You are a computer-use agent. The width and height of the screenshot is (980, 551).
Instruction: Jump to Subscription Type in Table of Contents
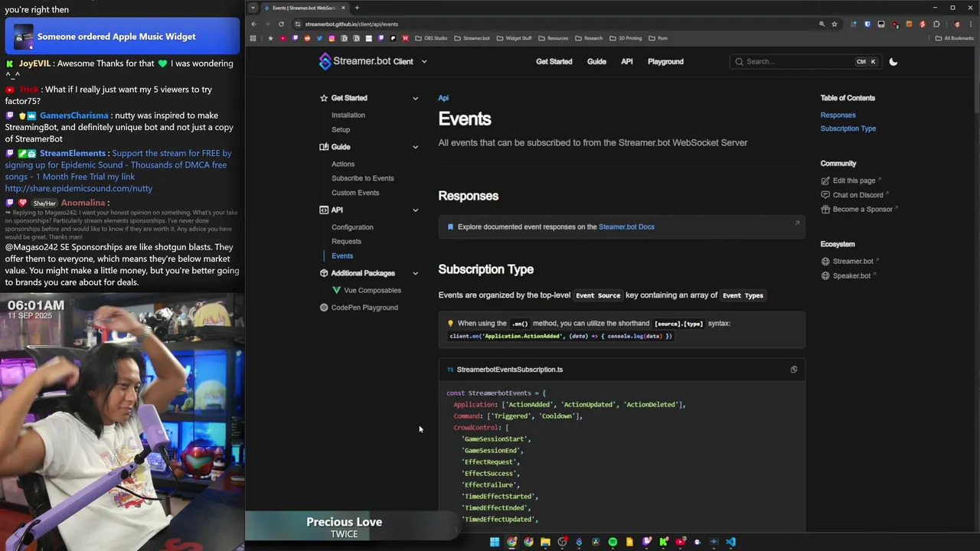tap(848, 129)
